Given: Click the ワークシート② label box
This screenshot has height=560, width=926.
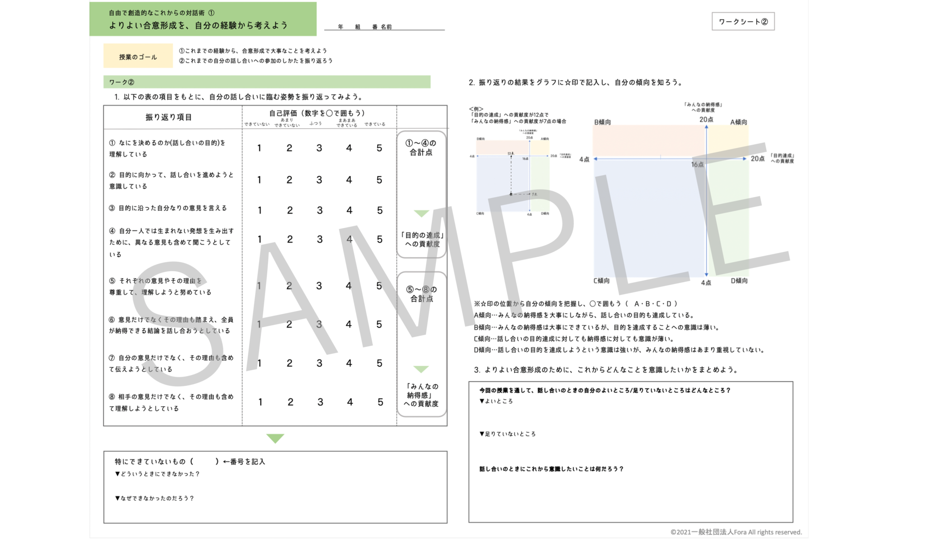Looking at the screenshot, I should point(743,21).
